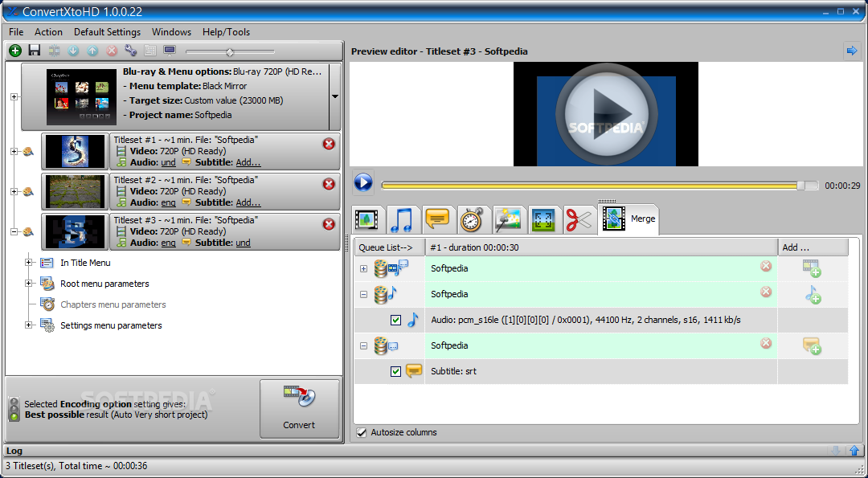This screenshot has width=868, height=478.
Task: Select the Merge tab
Action: click(x=628, y=219)
